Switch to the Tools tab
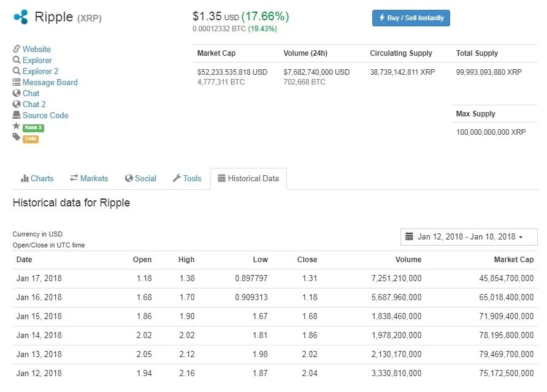Image resolution: width=547 pixels, height=392 pixels. [x=187, y=178]
